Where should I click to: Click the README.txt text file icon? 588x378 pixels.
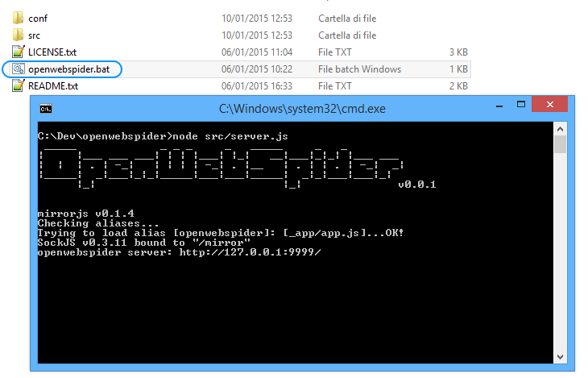[x=19, y=86]
